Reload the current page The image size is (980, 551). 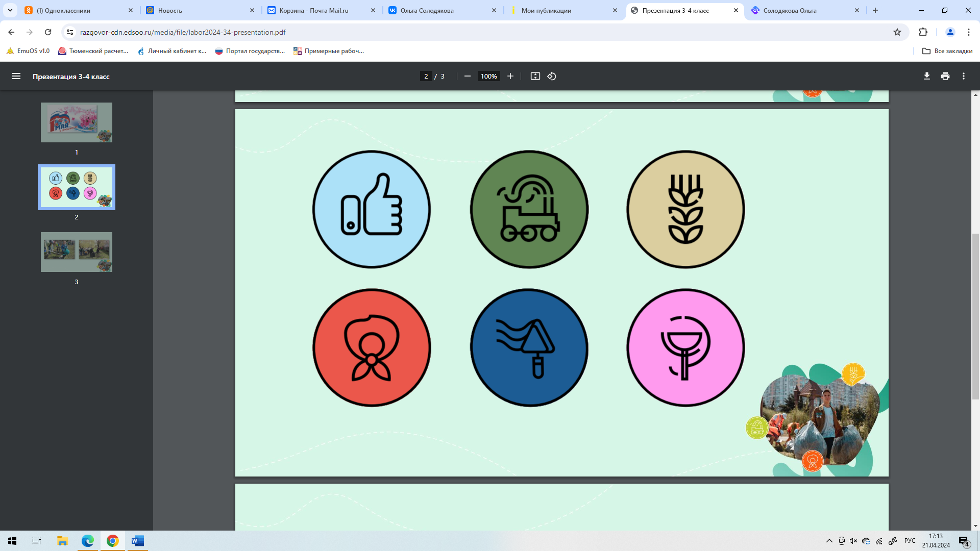click(48, 32)
